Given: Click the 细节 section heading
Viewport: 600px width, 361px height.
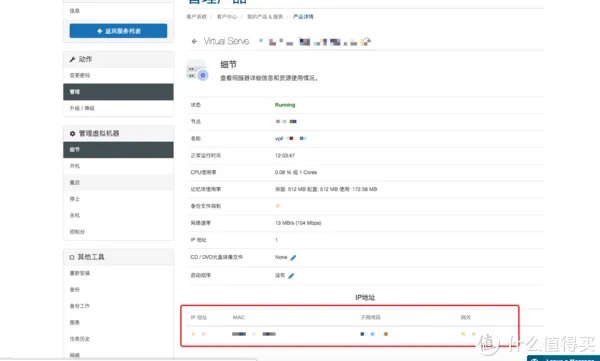Looking at the screenshot, I should coord(228,65).
